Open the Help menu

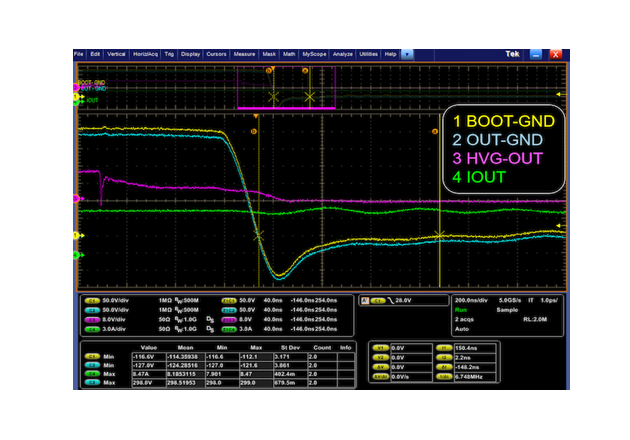(x=390, y=54)
